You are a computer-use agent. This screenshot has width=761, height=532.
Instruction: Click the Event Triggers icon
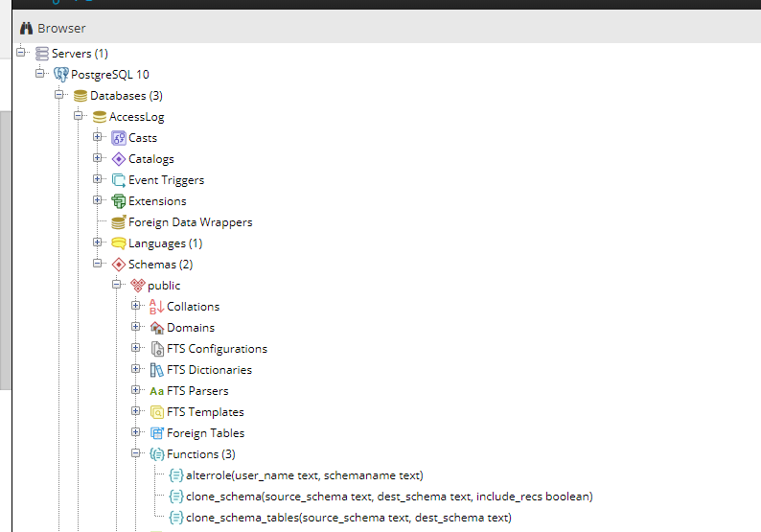(119, 180)
